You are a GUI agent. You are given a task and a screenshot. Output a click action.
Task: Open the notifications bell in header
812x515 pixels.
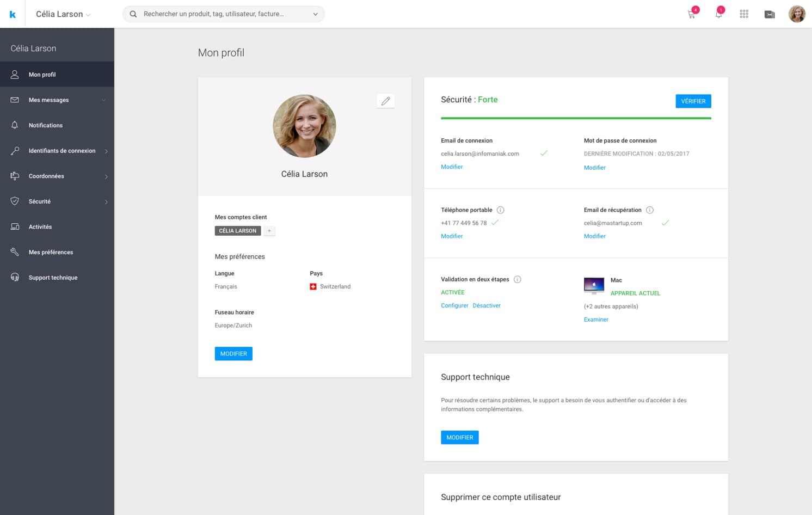click(718, 15)
